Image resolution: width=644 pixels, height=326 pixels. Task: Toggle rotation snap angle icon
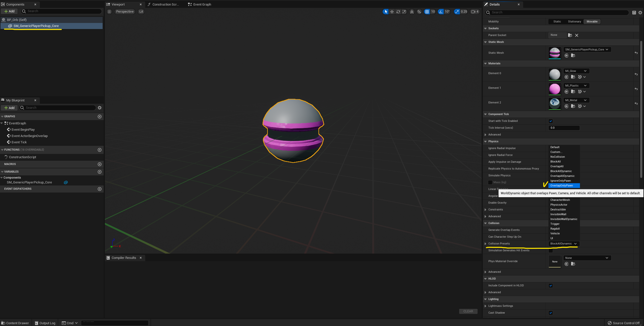tap(441, 12)
